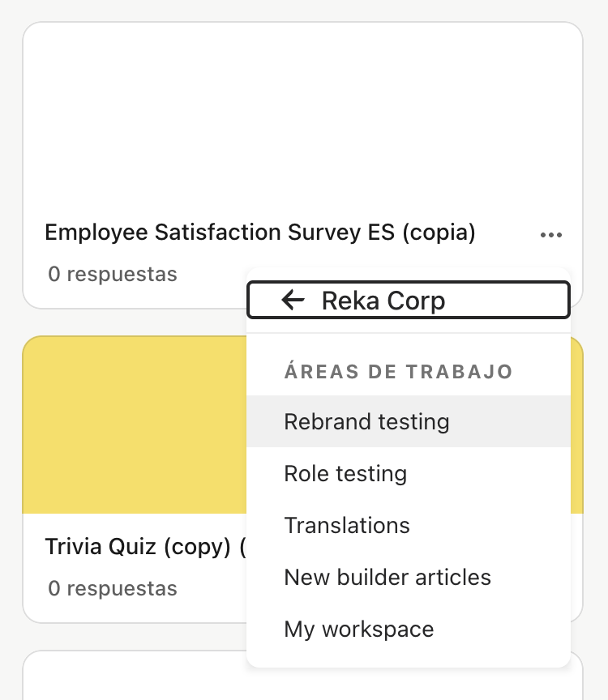Screen dimensions: 608x700
Task: Open the three-dots menu on Employee Satisfaction Survey
Action: click(x=550, y=235)
